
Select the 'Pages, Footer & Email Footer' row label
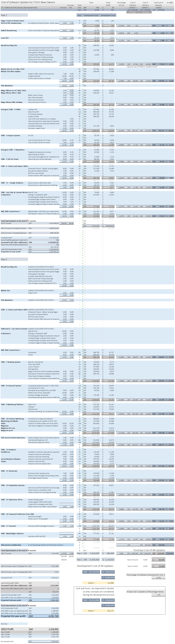coord(13,21)
